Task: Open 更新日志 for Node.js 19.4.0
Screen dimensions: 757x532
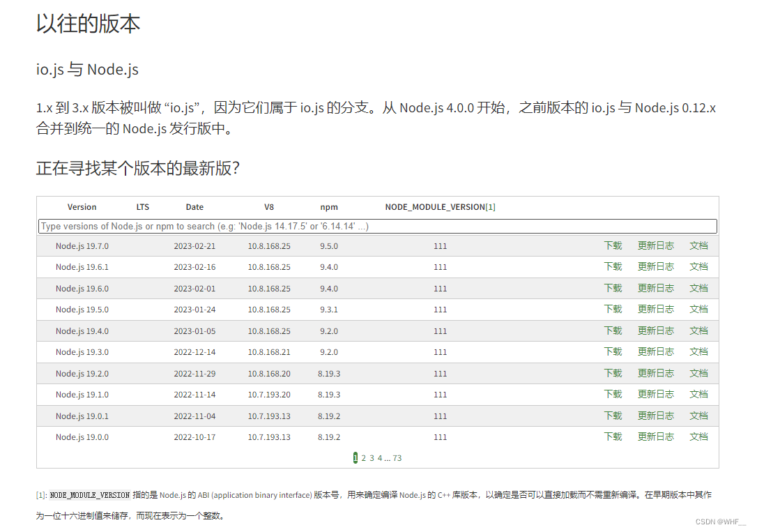Action: pos(656,330)
